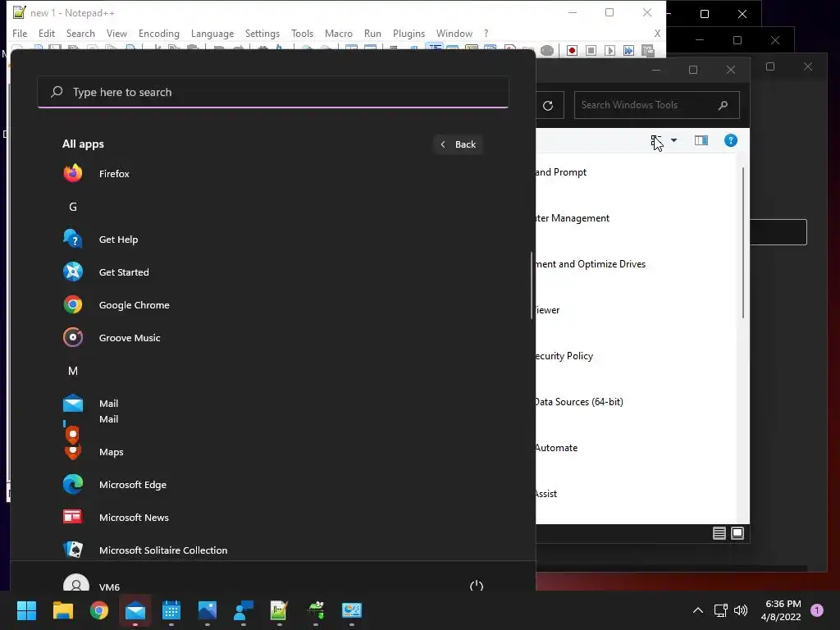840x630 pixels.
Task: Open Notepad++ Settings menu
Action: click(262, 33)
